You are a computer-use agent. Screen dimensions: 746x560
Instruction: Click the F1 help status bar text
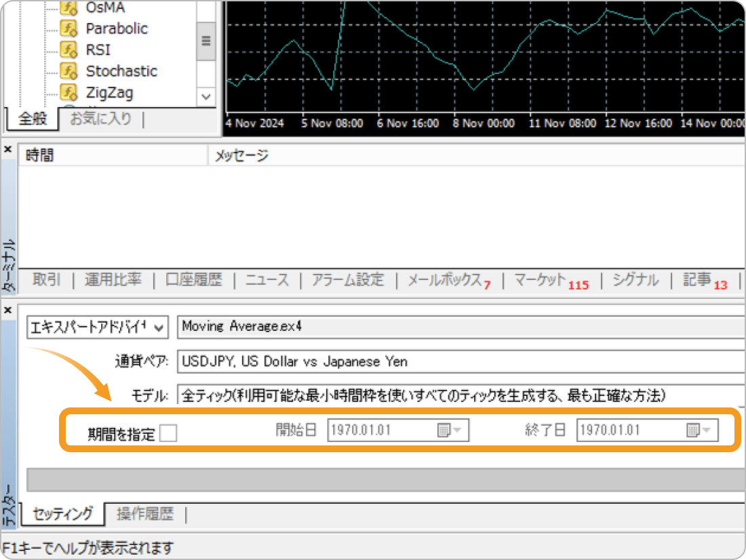click(x=87, y=548)
